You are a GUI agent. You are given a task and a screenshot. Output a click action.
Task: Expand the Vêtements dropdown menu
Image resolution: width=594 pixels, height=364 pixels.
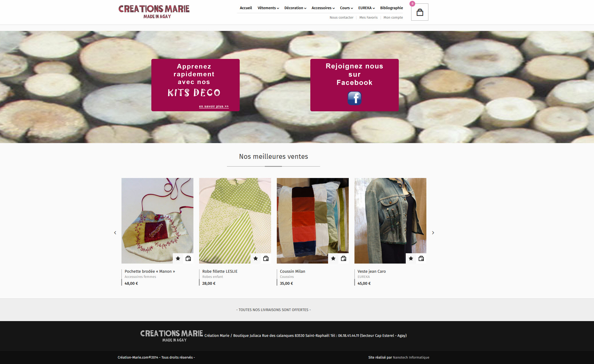click(x=268, y=8)
